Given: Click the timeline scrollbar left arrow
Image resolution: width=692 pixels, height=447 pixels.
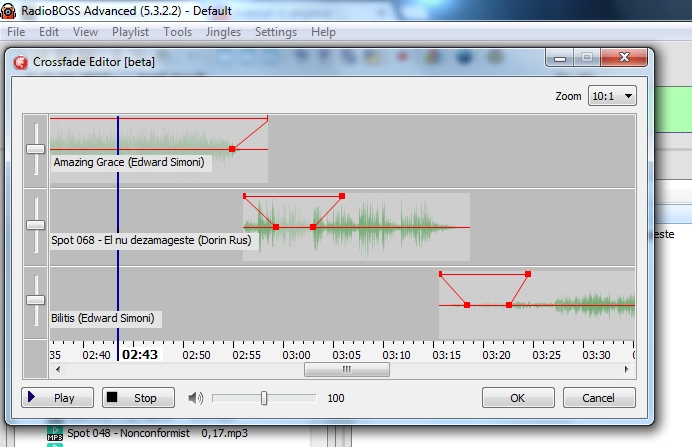Looking at the screenshot, I should point(58,369).
